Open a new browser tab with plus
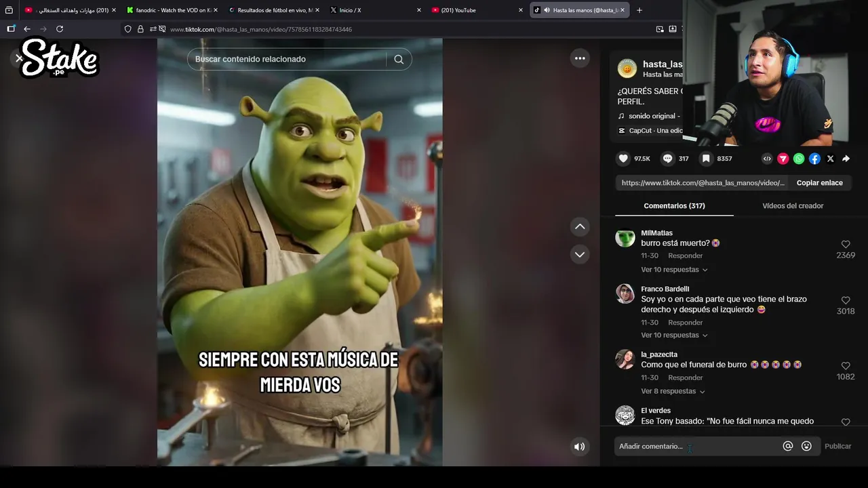Viewport: 868px width, 488px height. [639, 10]
